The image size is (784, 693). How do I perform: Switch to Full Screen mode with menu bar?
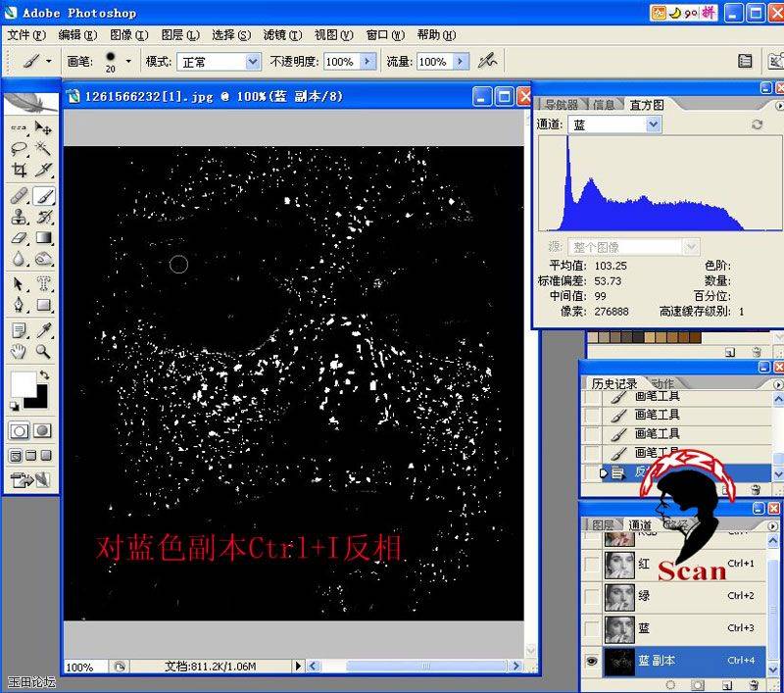point(31,456)
